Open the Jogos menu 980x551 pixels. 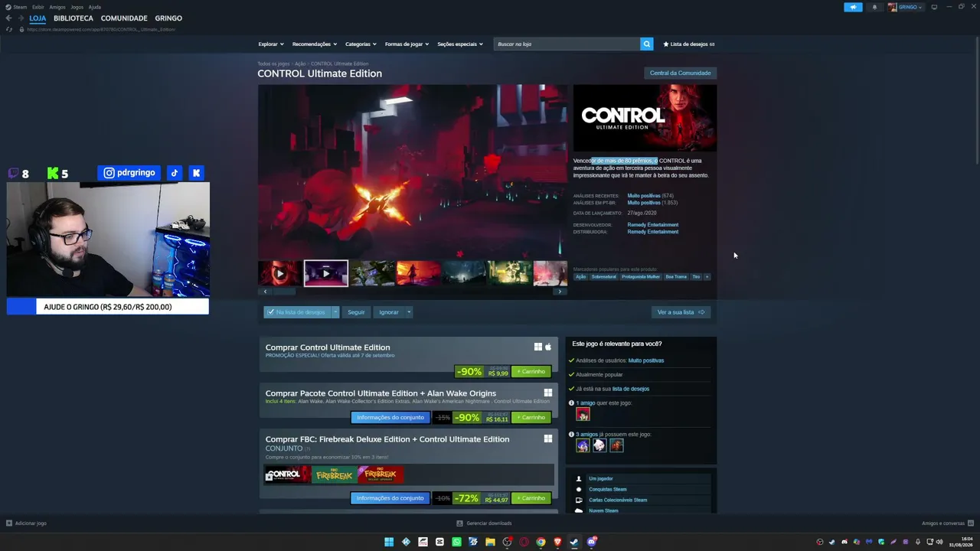[x=77, y=7]
